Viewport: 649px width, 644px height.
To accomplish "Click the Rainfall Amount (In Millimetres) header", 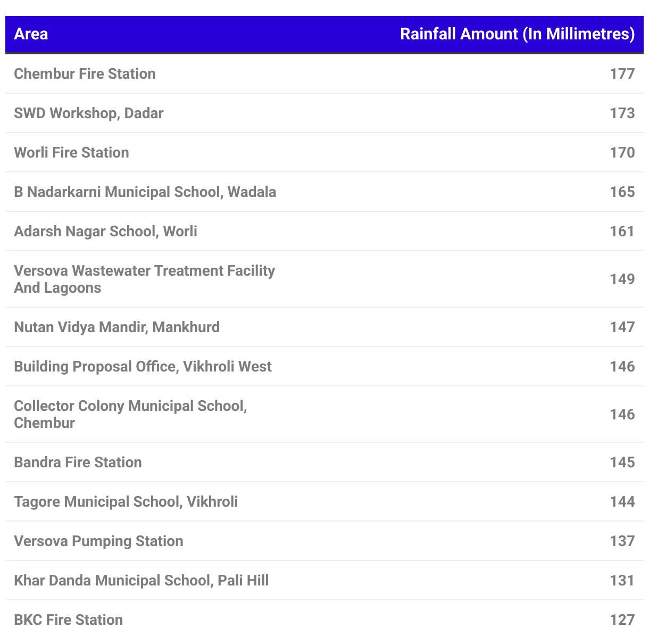I will pyautogui.click(x=517, y=34).
